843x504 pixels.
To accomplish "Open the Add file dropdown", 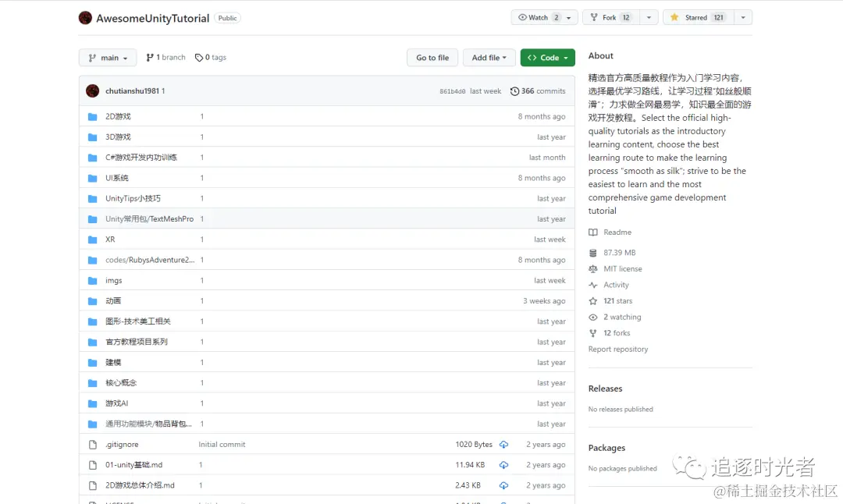I will (489, 58).
